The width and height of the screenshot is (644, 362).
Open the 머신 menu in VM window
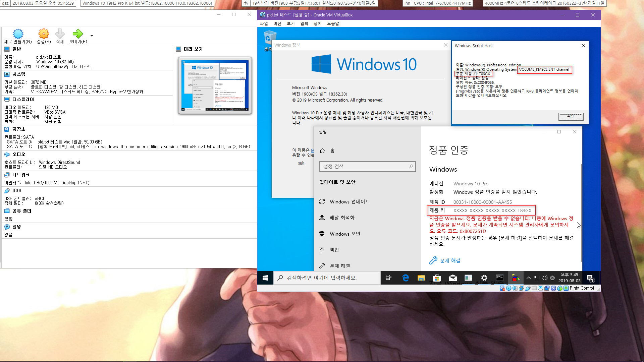(277, 23)
